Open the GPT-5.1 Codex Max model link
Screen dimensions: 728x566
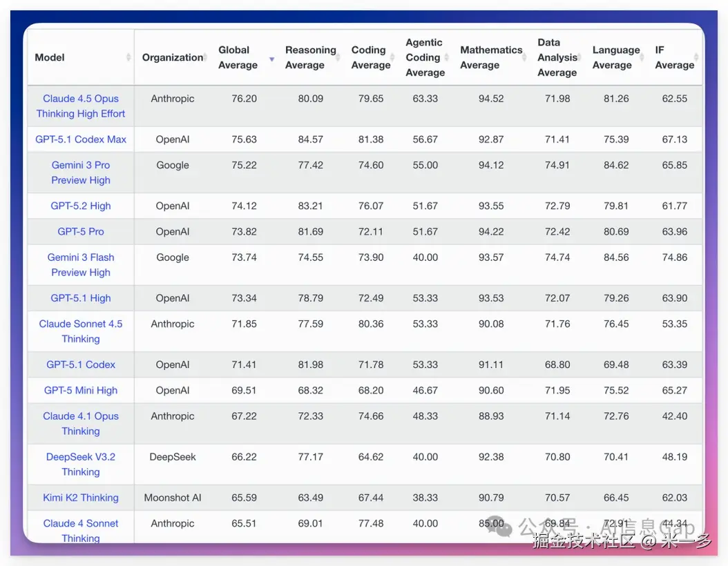click(81, 139)
